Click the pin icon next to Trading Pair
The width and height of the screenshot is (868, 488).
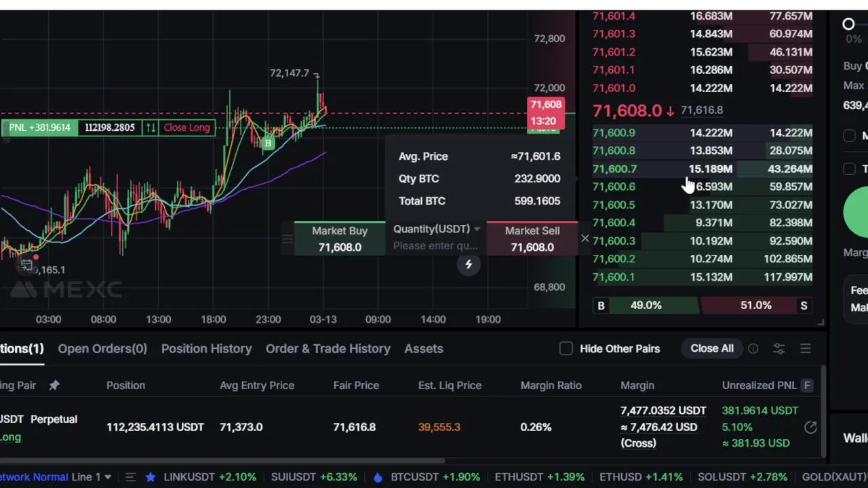54,385
